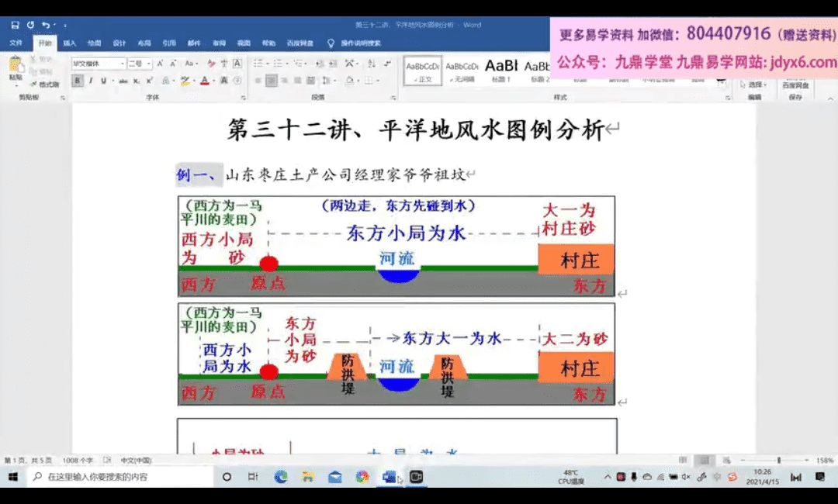Select the Format Painter tool
Viewport: 838px width, 504px height.
coord(45,84)
